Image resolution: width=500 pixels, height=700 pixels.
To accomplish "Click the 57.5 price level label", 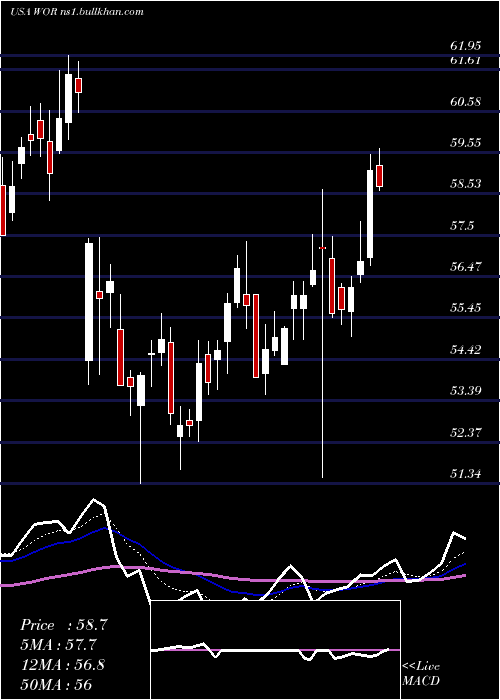I will click(x=462, y=225).
